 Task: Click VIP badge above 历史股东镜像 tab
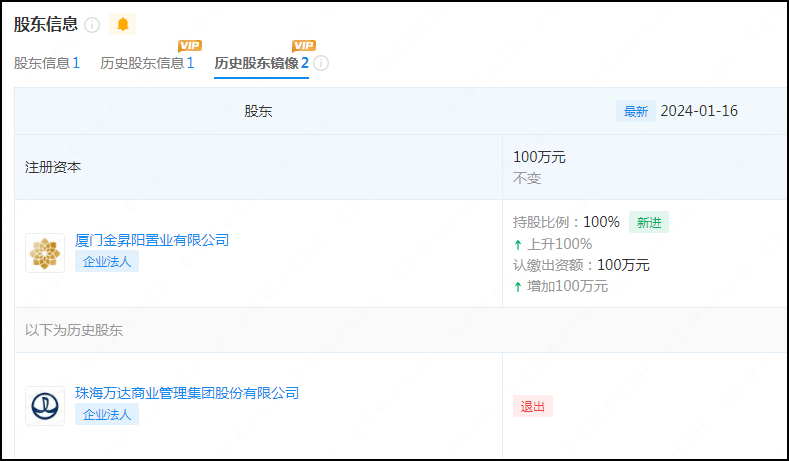[304, 46]
